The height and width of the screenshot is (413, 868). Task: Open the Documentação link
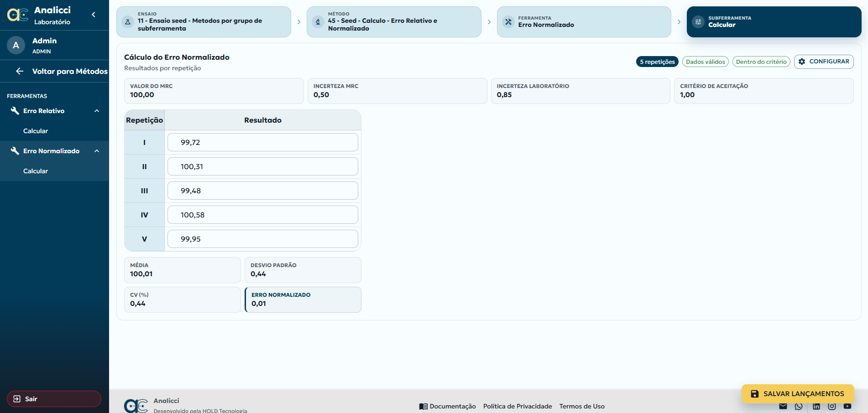(448, 406)
